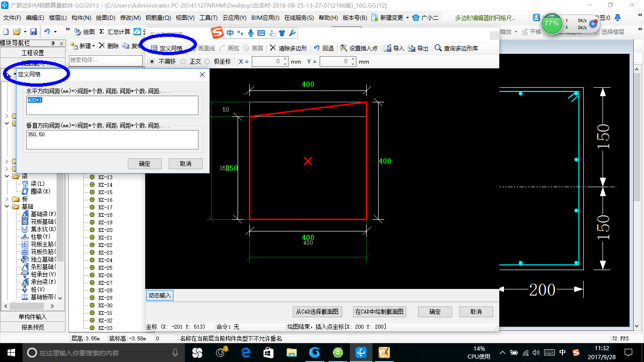Click the new file icon in main toolbar
This screenshot has width=644, height=362.
pos(6,32)
